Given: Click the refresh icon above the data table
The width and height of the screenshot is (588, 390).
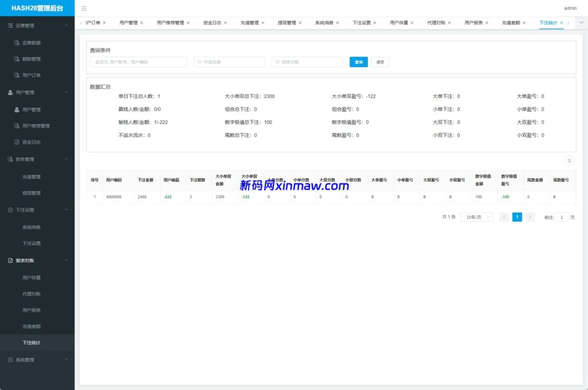Looking at the screenshot, I should [569, 161].
